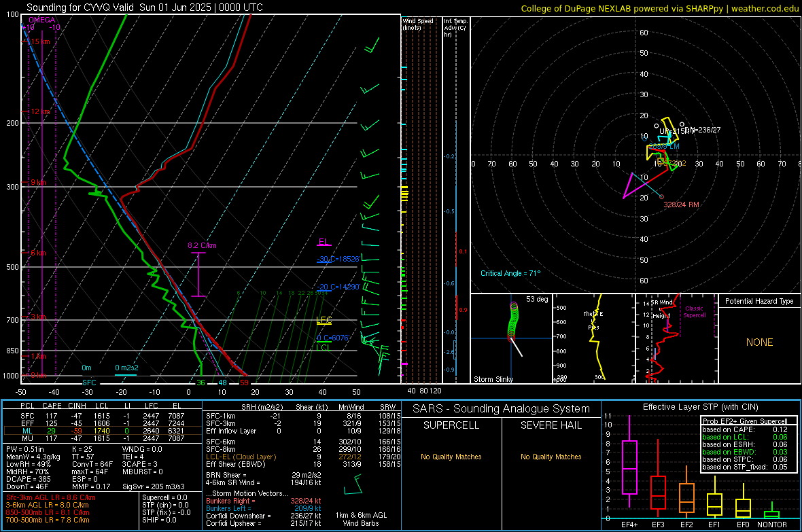Viewport: 802px width, 532px height.
Task: Click the SUPERCELL analog column header
Action: pyautogui.click(x=451, y=425)
